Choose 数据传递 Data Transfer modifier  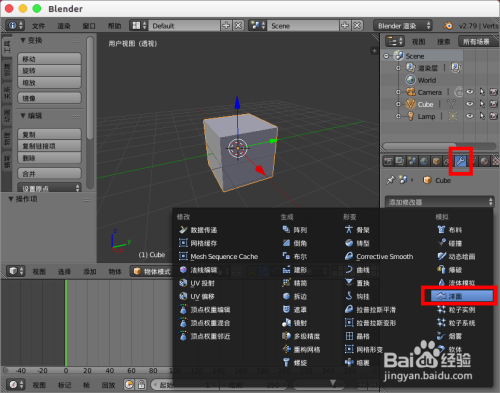(198, 230)
